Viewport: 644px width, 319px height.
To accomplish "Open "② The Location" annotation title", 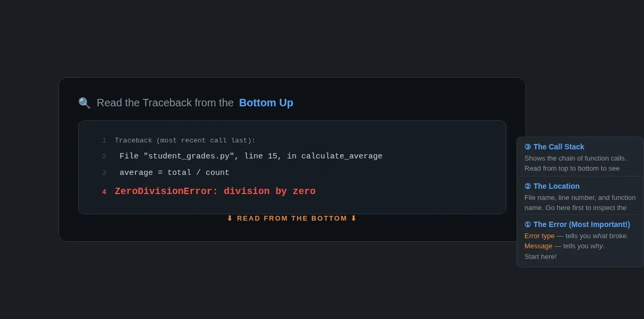I will pos(552,186).
